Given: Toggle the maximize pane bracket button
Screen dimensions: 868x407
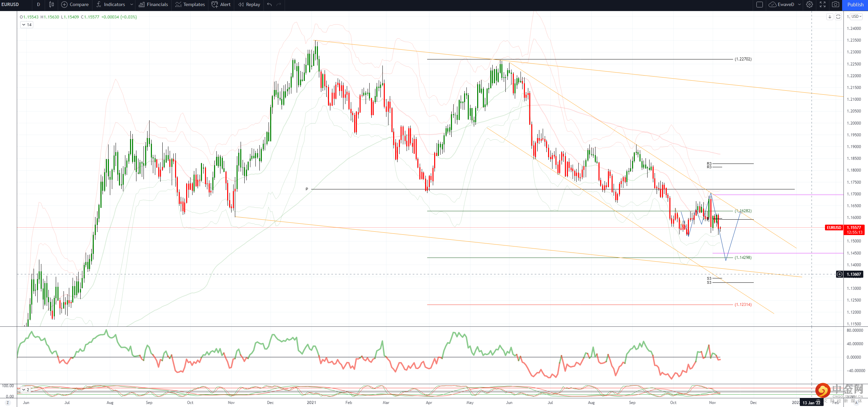Looking at the screenshot, I should coord(838,16).
